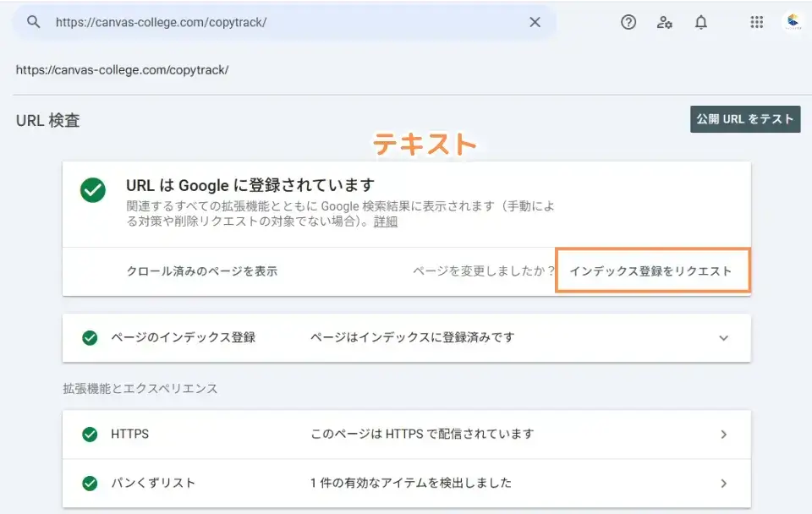812x514 pixels.
Task: Click the green checkmark beside パンくずリスト
Action: coord(90,484)
